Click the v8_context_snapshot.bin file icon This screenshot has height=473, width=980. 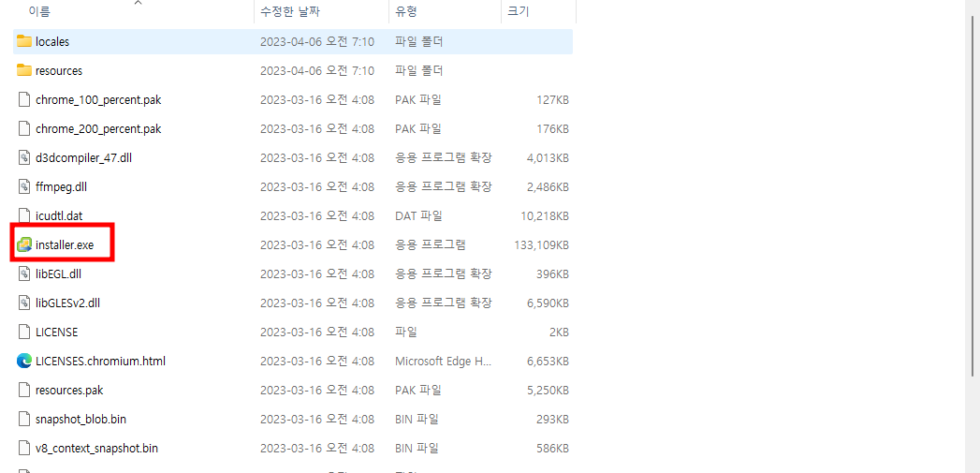(24, 448)
